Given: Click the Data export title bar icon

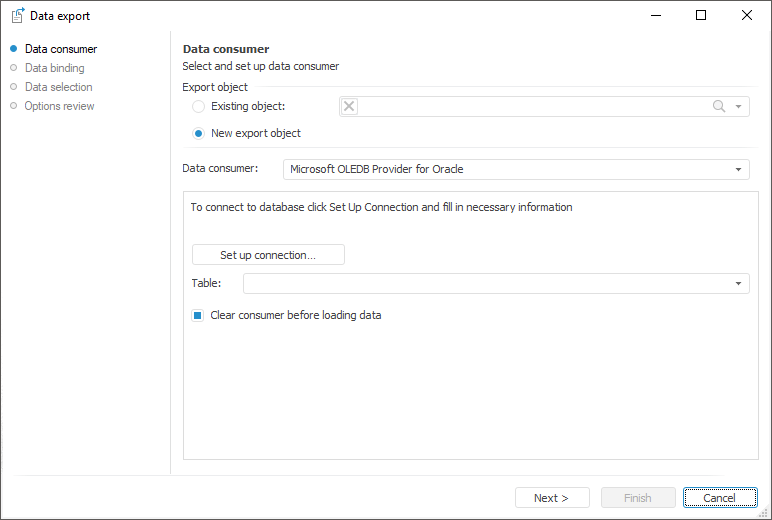Looking at the screenshot, I should [18, 15].
